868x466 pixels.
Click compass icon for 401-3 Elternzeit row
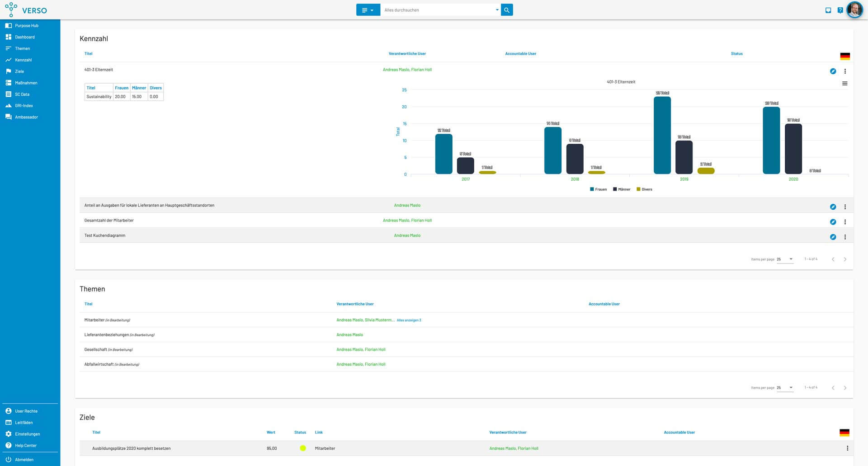pyautogui.click(x=833, y=71)
